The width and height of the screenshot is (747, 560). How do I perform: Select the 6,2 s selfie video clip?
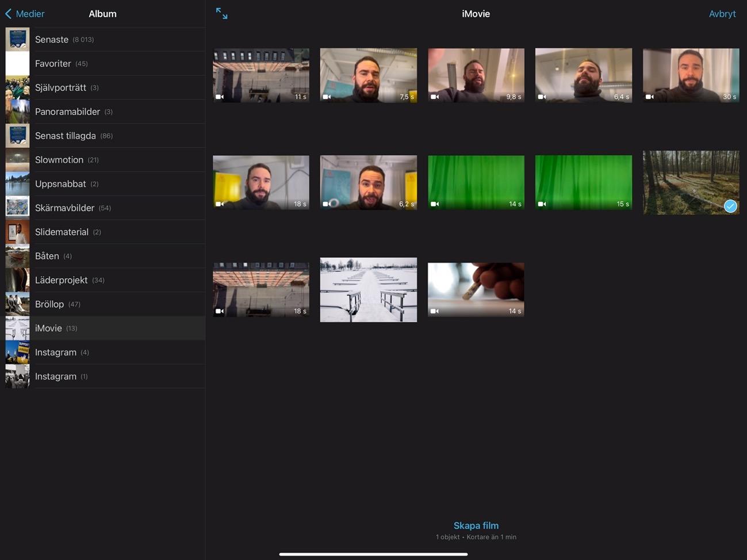tap(369, 182)
